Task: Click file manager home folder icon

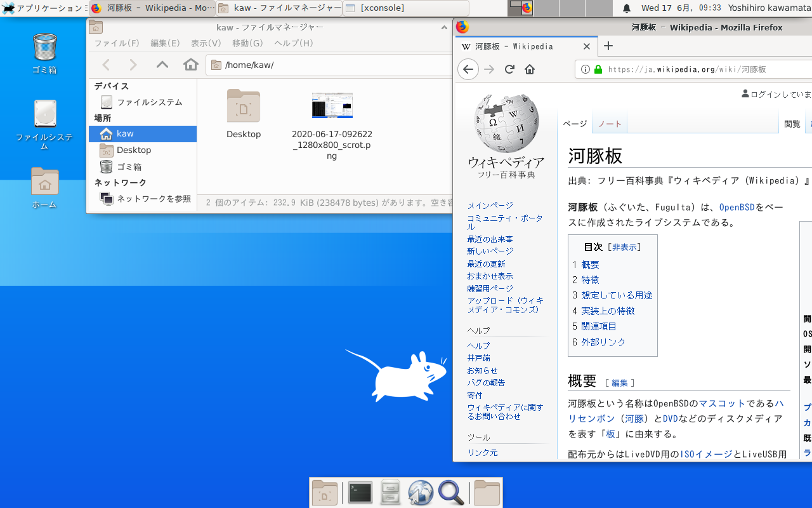Action: click(190, 65)
